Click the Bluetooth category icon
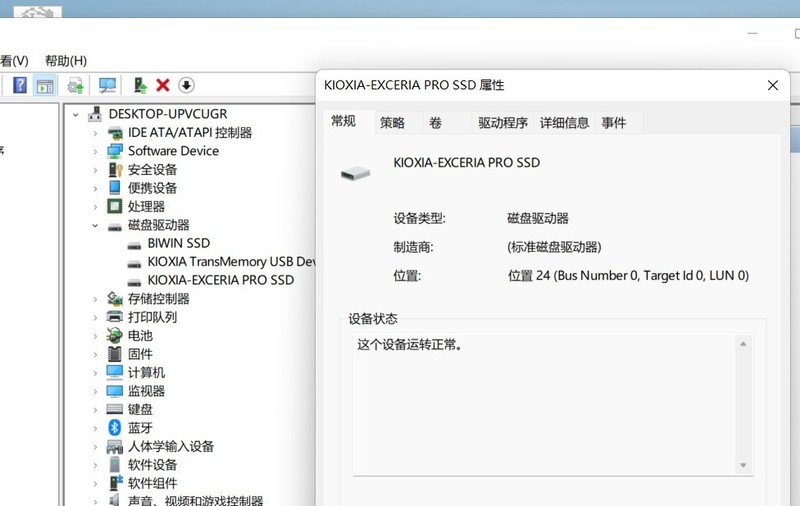Screen dimensions: 800x506 coord(115,427)
